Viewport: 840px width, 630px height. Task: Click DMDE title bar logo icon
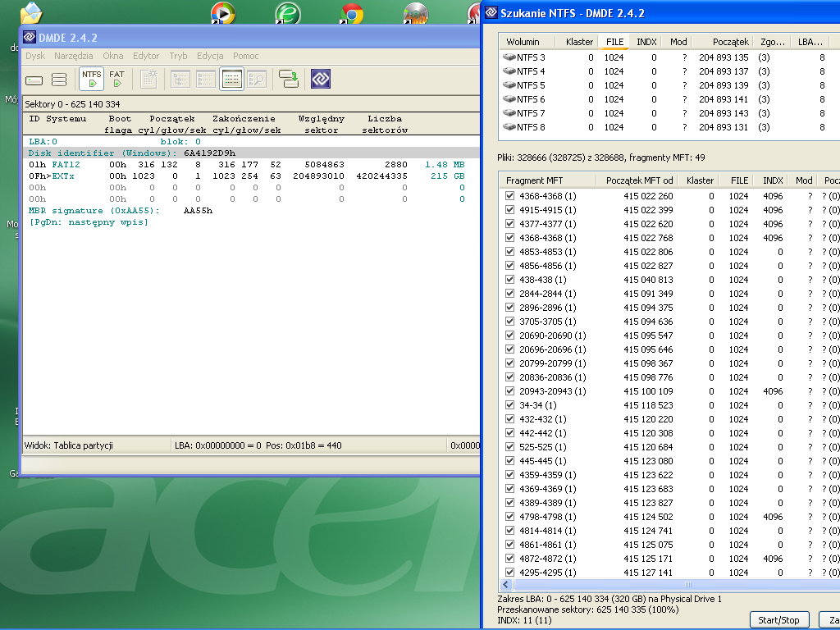[x=30, y=37]
